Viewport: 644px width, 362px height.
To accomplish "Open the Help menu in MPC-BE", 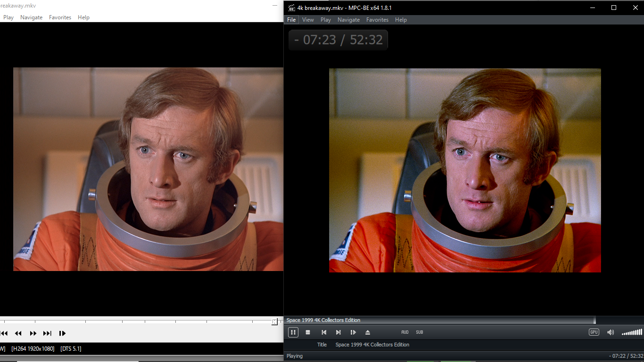I will coord(401,20).
